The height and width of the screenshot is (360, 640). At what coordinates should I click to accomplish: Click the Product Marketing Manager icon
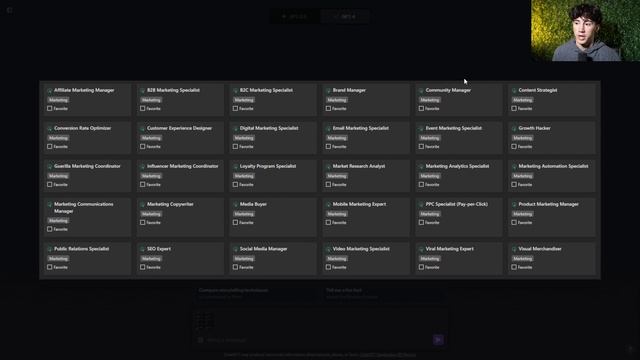tap(514, 204)
